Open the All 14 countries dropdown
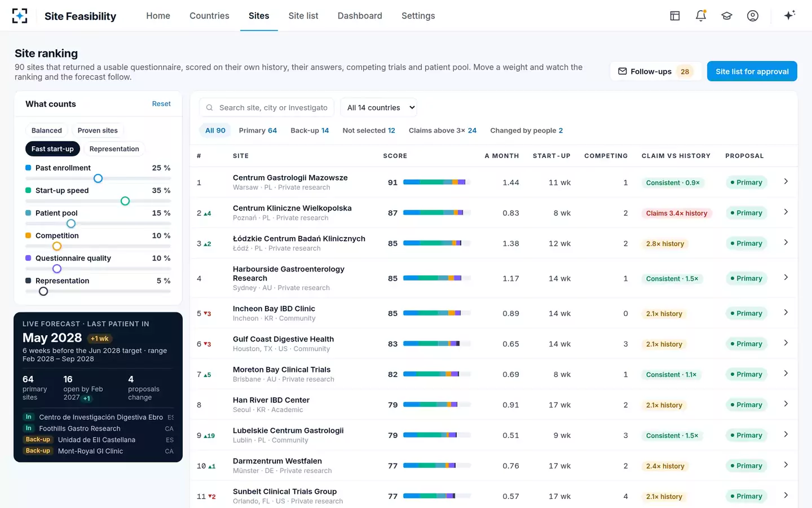 point(378,107)
